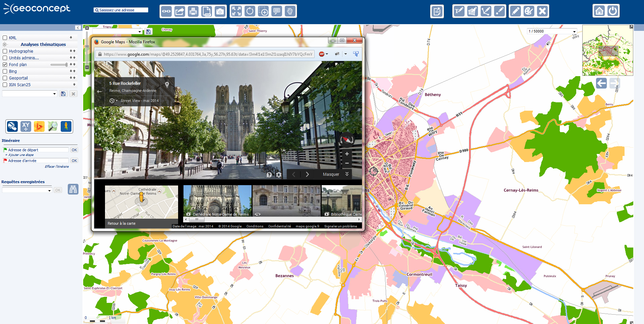Click the Conditions link in Google Maps
The width and height of the screenshot is (644, 324).
(255, 226)
